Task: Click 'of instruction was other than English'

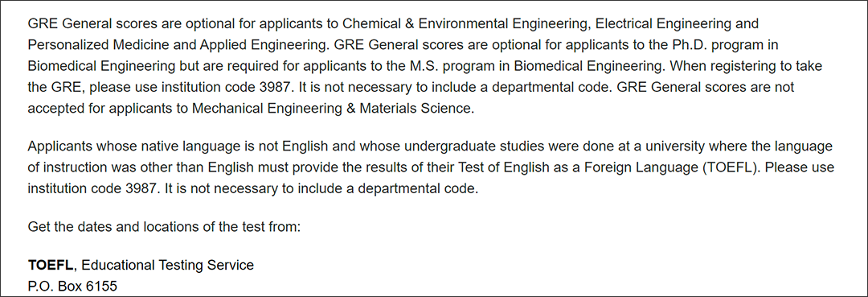Action: point(141,167)
